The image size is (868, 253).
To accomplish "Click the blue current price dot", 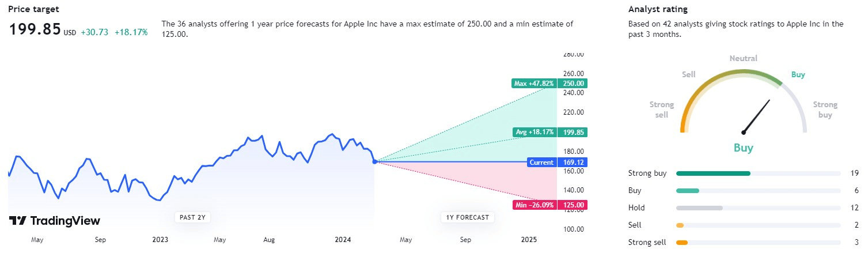I will point(375,162).
